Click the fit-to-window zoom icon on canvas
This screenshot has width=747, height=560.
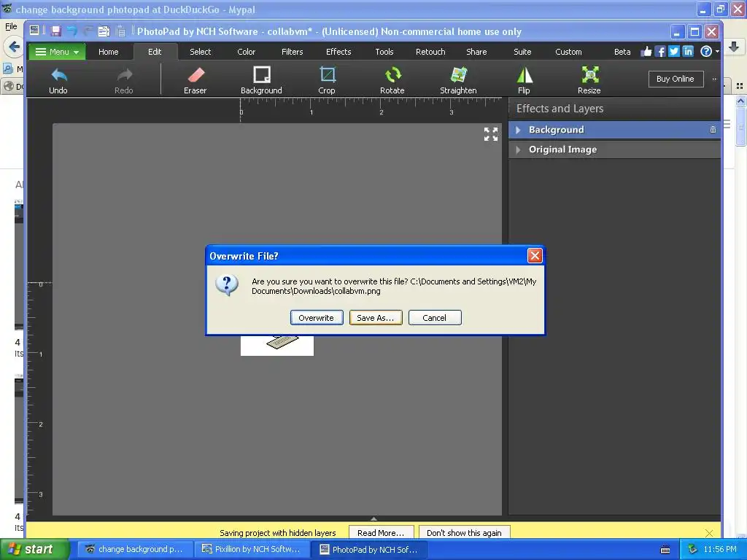[491, 134]
